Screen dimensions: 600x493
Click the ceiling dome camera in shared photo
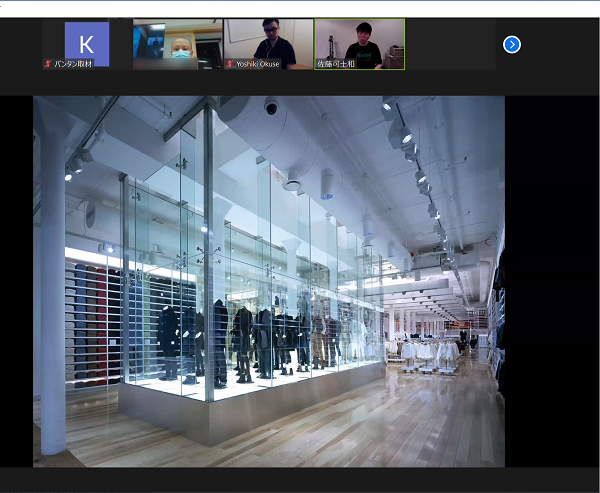coord(271,106)
